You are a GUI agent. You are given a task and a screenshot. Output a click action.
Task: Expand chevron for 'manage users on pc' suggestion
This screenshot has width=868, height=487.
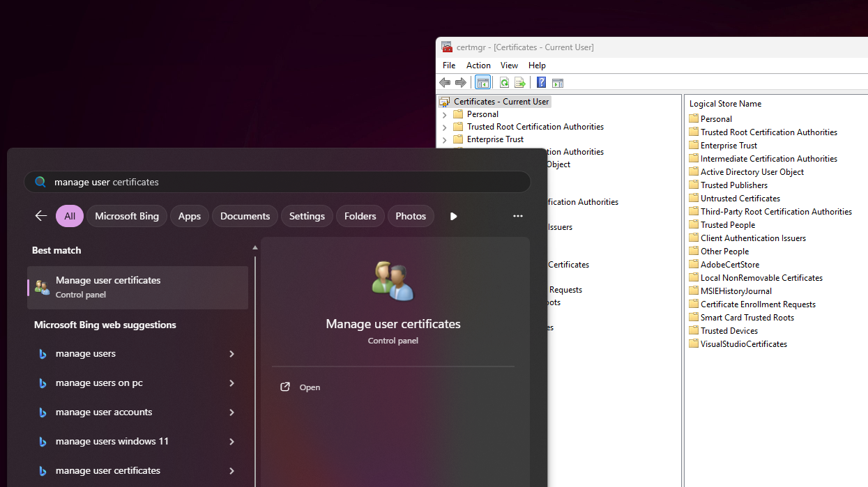pyautogui.click(x=231, y=383)
